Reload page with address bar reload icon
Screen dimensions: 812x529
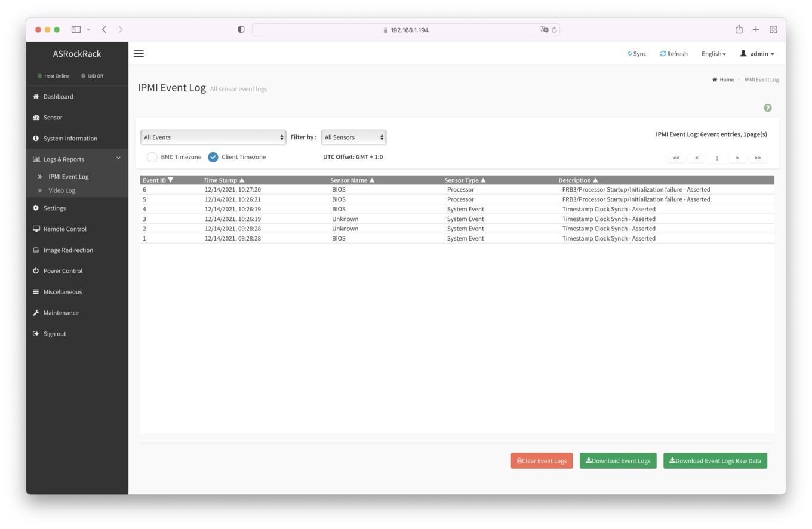pos(555,30)
